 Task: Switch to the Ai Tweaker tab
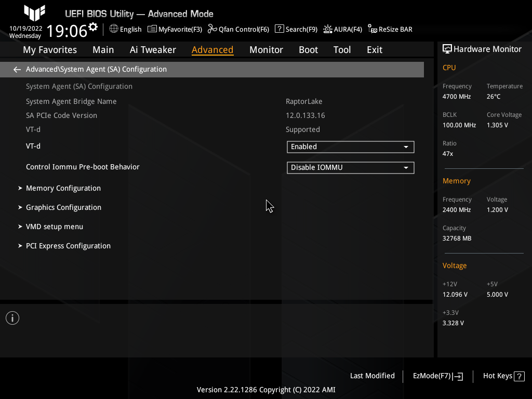click(x=153, y=49)
